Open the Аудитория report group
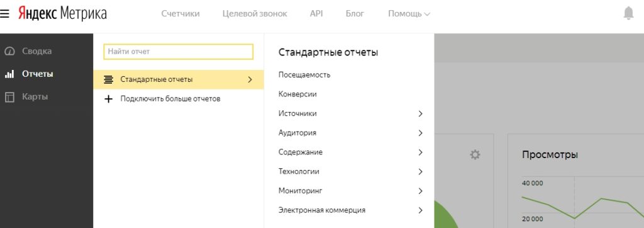The width and height of the screenshot is (644, 228). pos(297,133)
